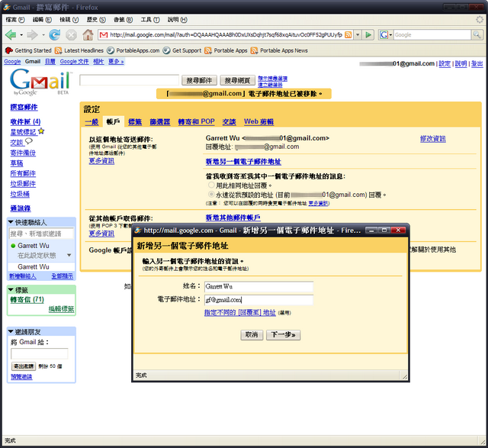The width and height of the screenshot is (488, 448).
Task: Click the Stop loading icon
Action: click(x=71, y=35)
